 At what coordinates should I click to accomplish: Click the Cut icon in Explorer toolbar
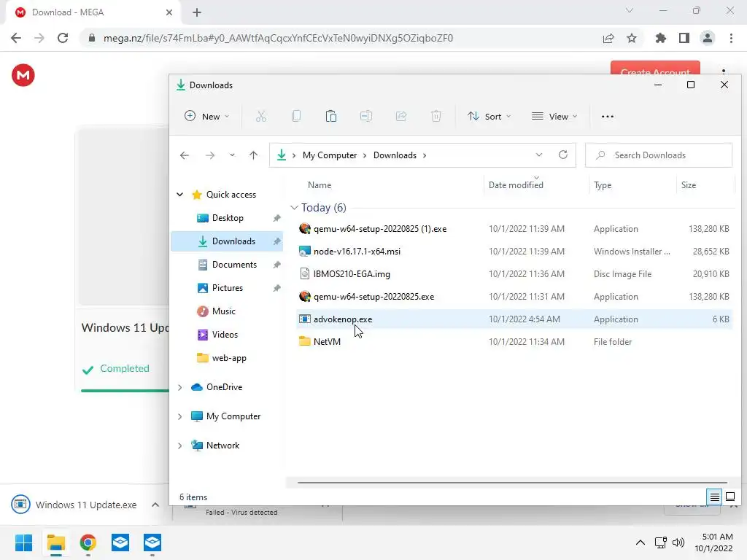click(260, 116)
